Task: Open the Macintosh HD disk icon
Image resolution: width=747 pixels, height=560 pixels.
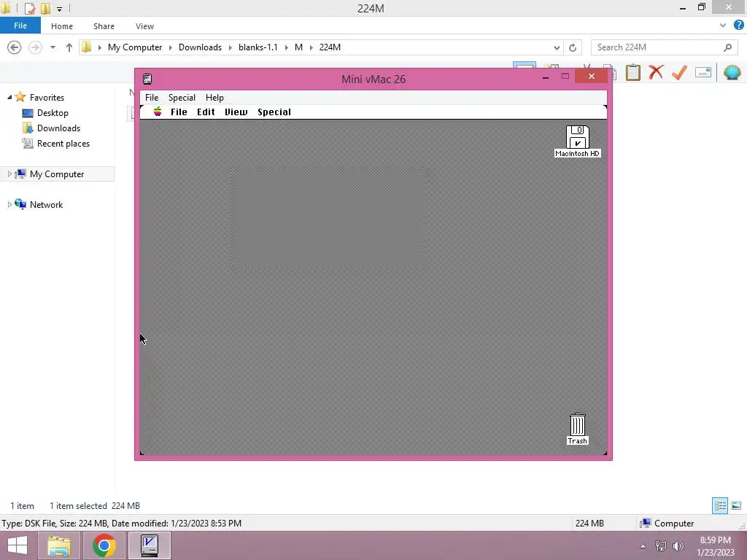Action: (x=578, y=138)
